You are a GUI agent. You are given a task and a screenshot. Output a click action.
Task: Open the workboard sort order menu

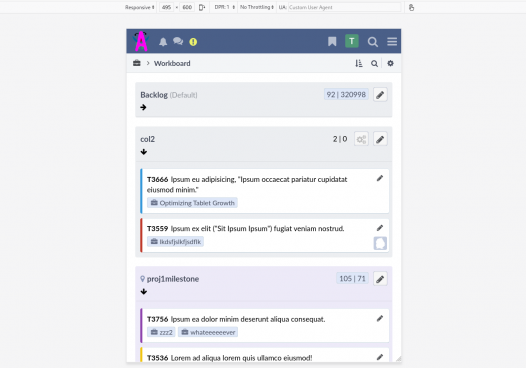[359, 63]
